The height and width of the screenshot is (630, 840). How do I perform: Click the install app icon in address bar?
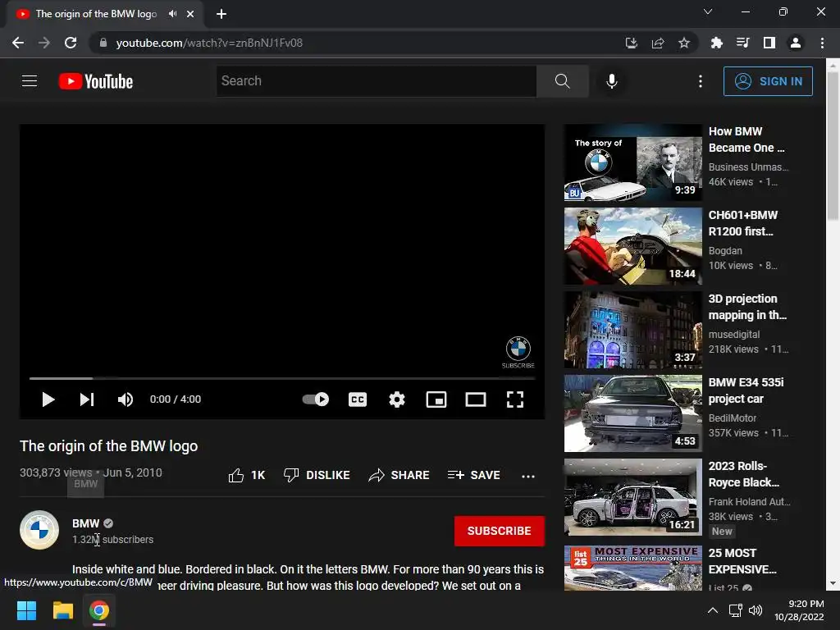pos(632,43)
